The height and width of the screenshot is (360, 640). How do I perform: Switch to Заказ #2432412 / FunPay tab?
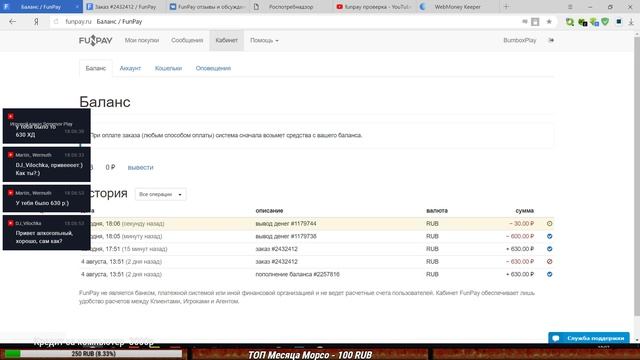click(x=124, y=7)
